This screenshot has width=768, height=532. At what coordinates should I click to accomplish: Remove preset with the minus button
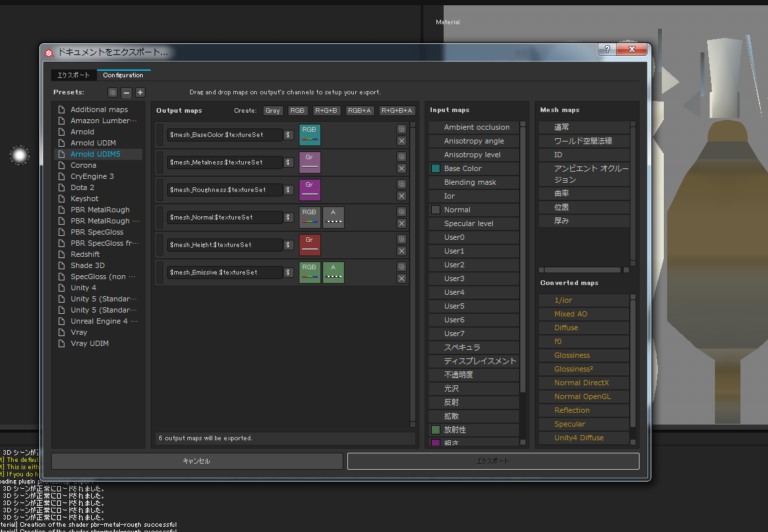click(126, 92)
